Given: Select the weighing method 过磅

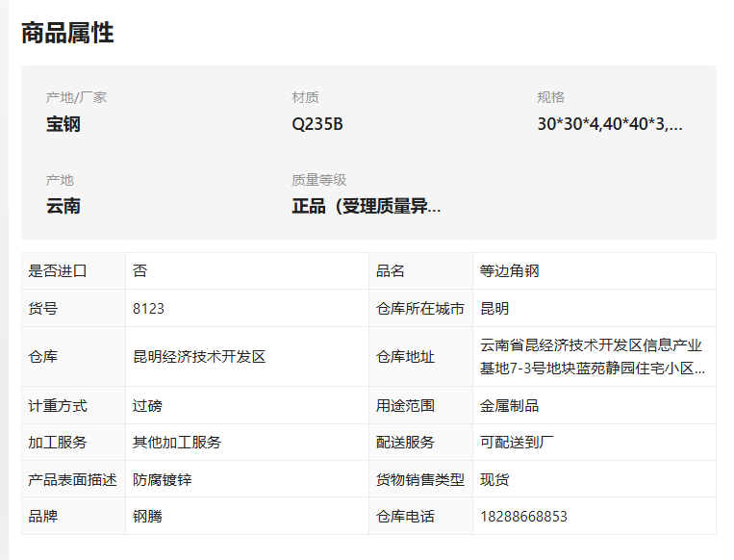Looking at the screenshot, I should coord(147,405).
